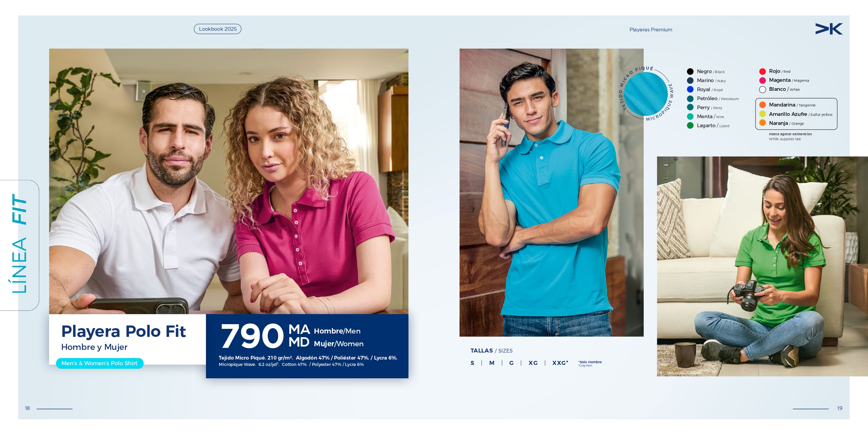Select the Menta mint color dot
The width and height of the screenshot is (868, 434).
pos(690,117)
